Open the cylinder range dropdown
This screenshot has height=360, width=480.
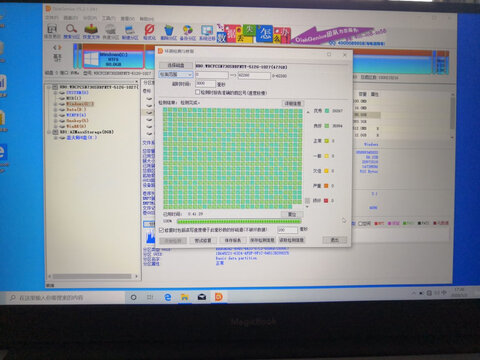click(x=176, y=74)
